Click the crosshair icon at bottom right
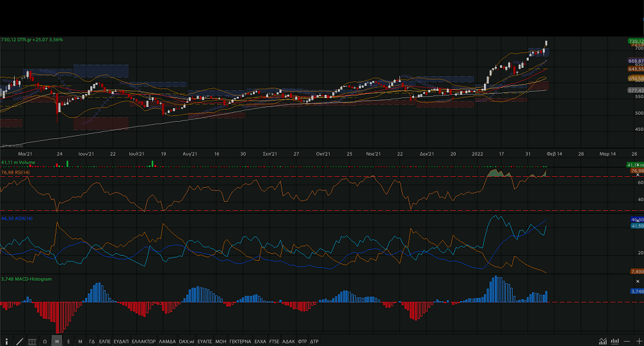Image resolution: width=644 pixels, height=346 pixels. 615,342
